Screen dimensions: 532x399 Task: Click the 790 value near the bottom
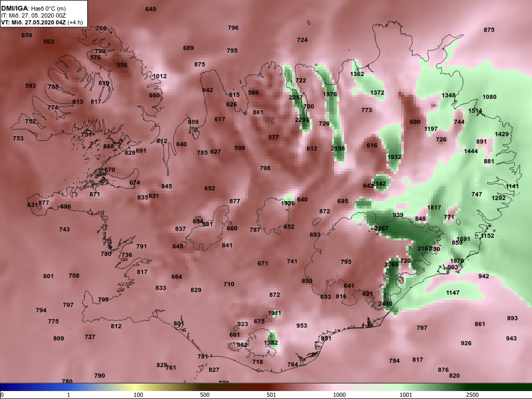[99, 376]
